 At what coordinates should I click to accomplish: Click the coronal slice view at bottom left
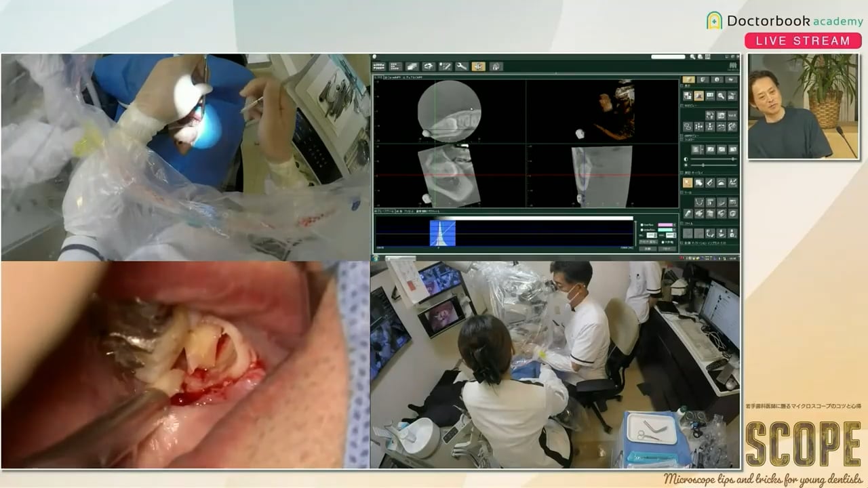point(449,176)
